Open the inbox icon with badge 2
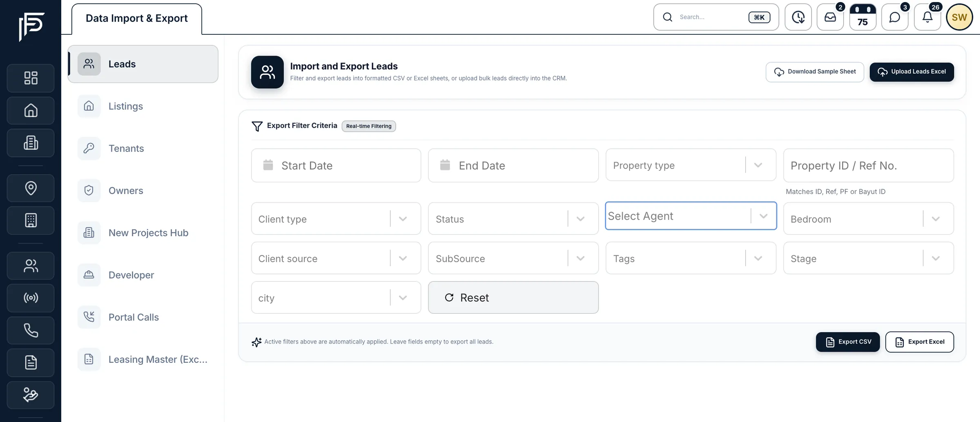Viewport: 980px width, 422px height. point(830,17)
